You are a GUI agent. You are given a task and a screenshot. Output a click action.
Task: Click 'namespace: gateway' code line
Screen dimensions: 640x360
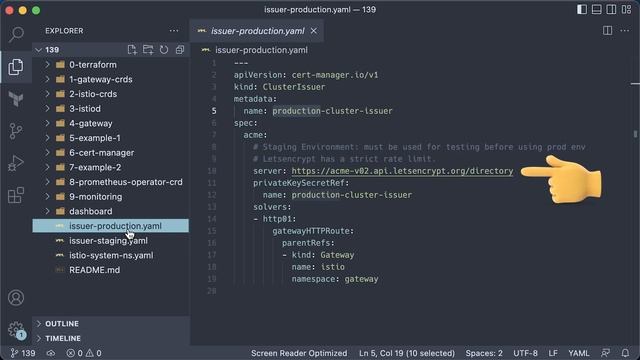click(335, 279)
